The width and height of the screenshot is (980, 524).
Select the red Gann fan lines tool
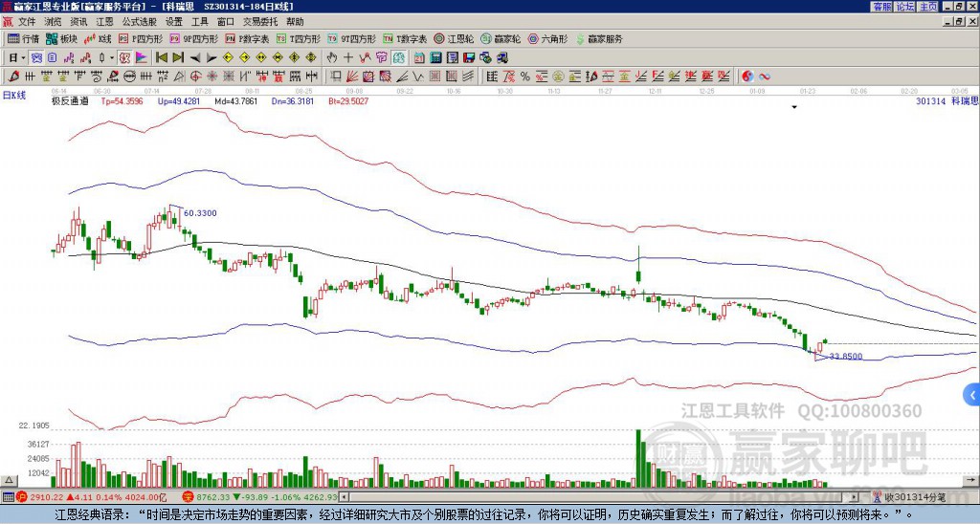[352, 76]
